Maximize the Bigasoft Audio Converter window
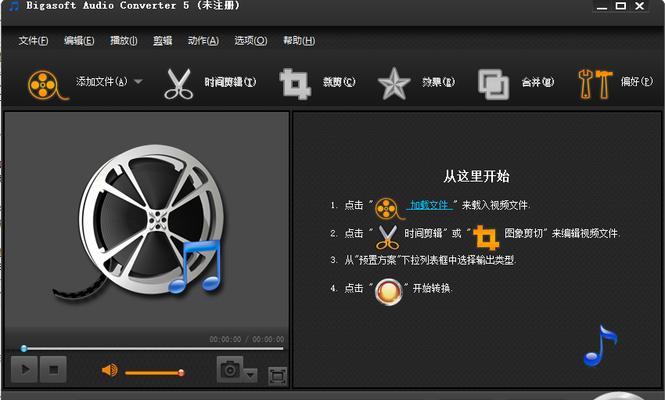This screenshot has width=665, height=400. [621, 6]
